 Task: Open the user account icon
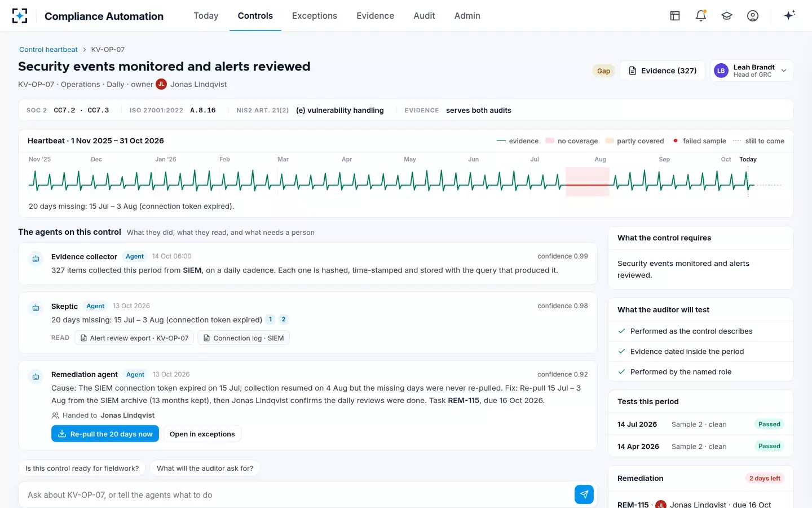753,16
